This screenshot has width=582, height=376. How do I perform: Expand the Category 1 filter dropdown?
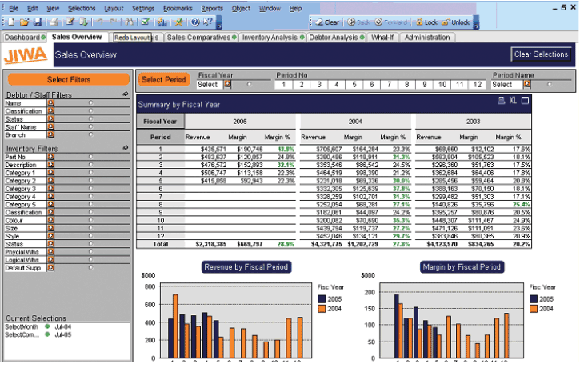click(x=50, y=173)
